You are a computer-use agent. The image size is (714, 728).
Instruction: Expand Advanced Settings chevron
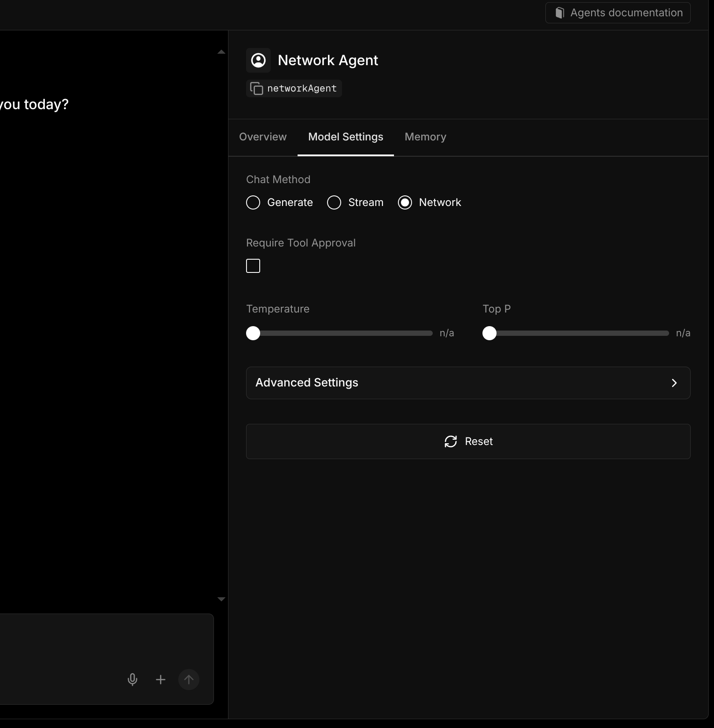coord(674,383)
